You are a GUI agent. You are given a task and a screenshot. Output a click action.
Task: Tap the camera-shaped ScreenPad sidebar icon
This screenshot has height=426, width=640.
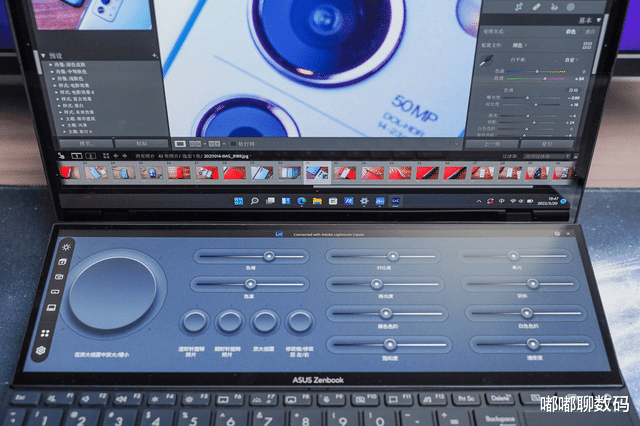tap(59, 277)
